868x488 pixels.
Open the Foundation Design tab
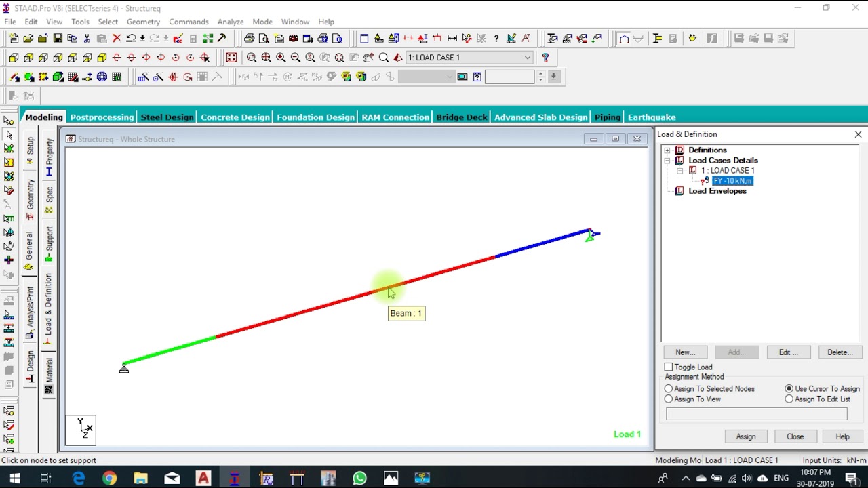point(315,117)
